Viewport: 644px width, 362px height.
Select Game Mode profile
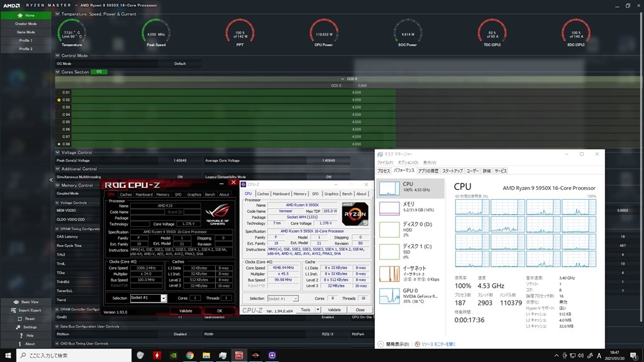click(26, 32)
